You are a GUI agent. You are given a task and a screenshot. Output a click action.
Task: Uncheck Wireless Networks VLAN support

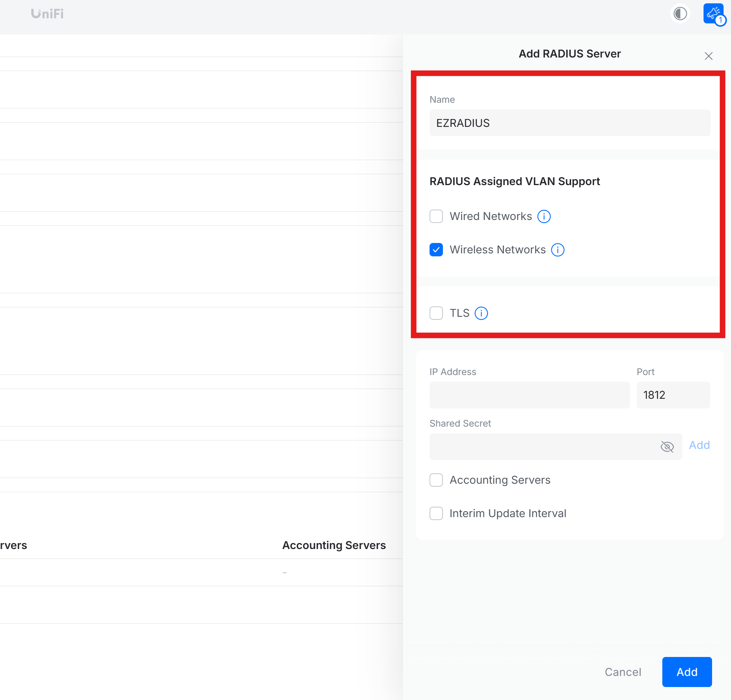point(436,250)
